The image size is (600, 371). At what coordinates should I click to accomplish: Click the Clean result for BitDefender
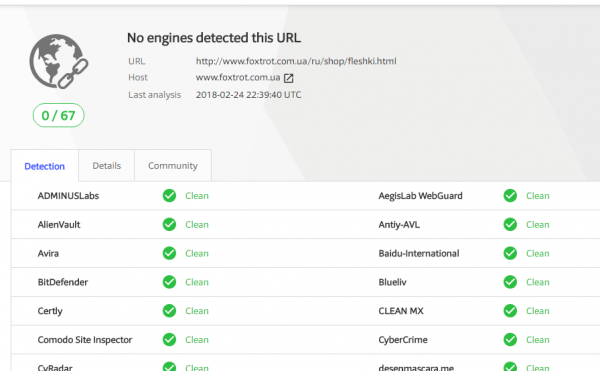point(197,282)
